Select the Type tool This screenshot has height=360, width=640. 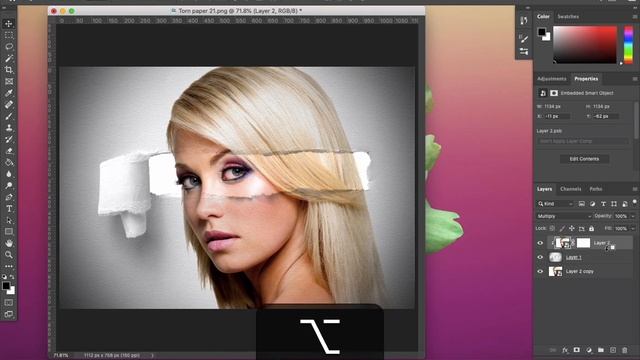pyautogui.click(x=9, y=209)
